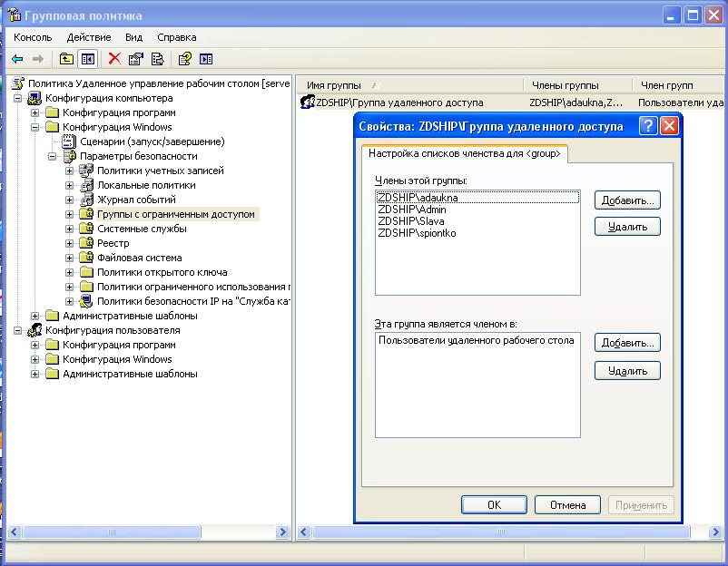Screen dimensions: 728x566
Task: Click left arrow of list pane scrollbar
Action: point(304,532)
